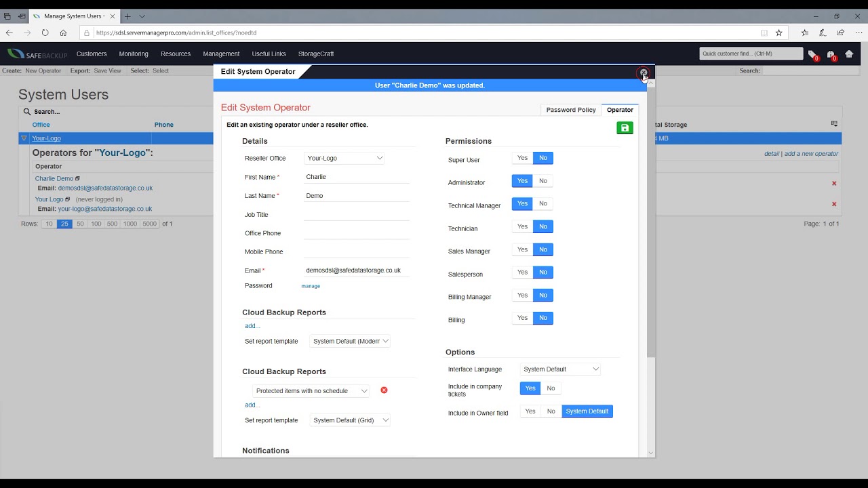This screenshot has height=488, width=868.
Task: Set Super User to Yes
Action: click(x=522, y=158)
